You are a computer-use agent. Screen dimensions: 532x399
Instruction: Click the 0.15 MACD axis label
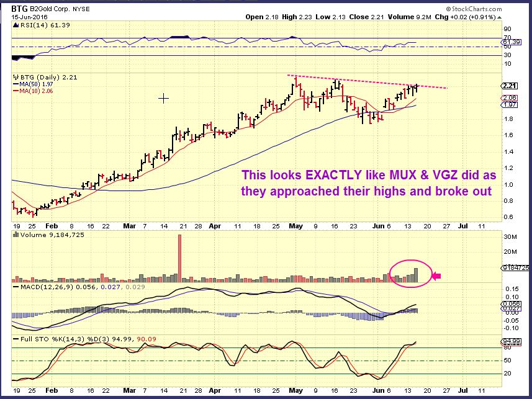pos(512,289)
